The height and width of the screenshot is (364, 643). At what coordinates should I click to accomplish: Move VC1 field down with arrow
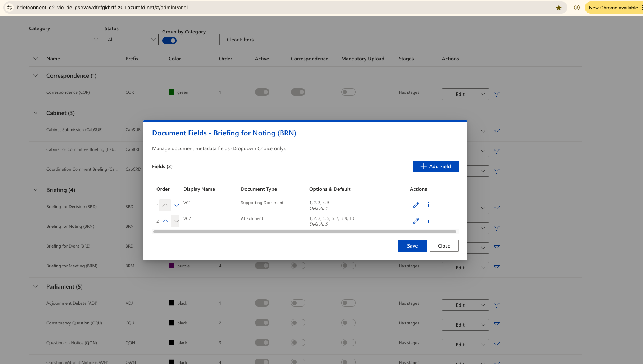[176, 205]
